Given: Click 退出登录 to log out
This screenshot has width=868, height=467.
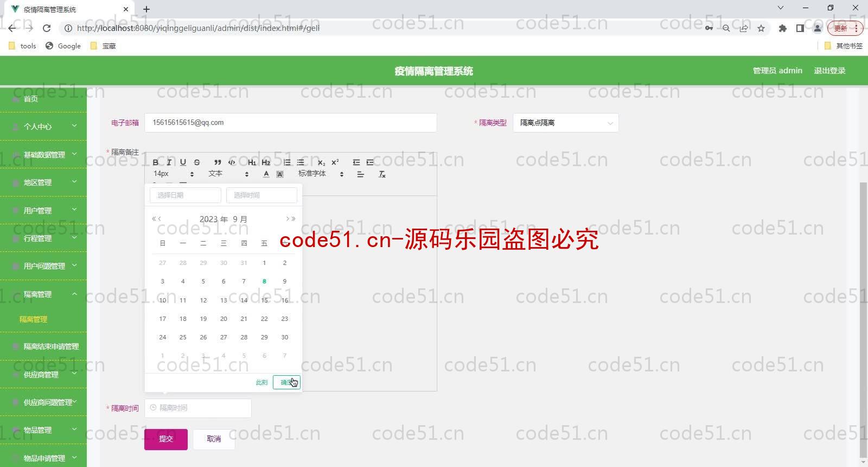Looking at the screenshot, I should point(829,71).
